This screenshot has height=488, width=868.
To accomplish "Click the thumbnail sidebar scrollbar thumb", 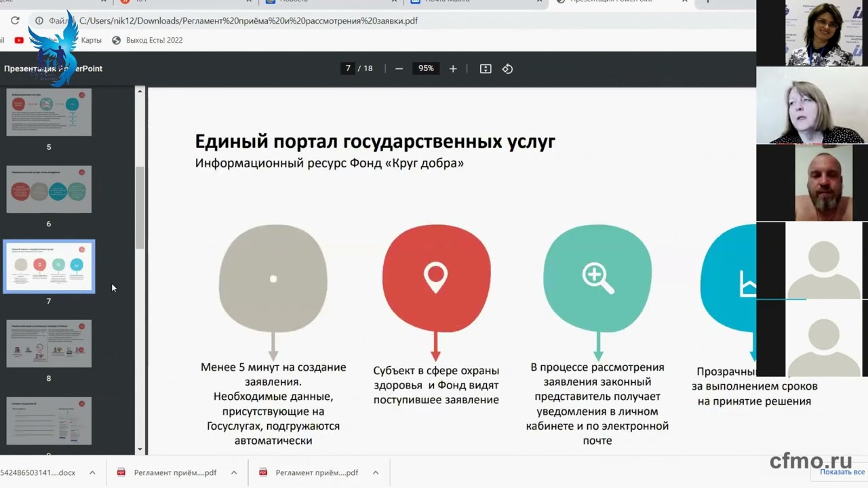I will click(x=140, y=207).
